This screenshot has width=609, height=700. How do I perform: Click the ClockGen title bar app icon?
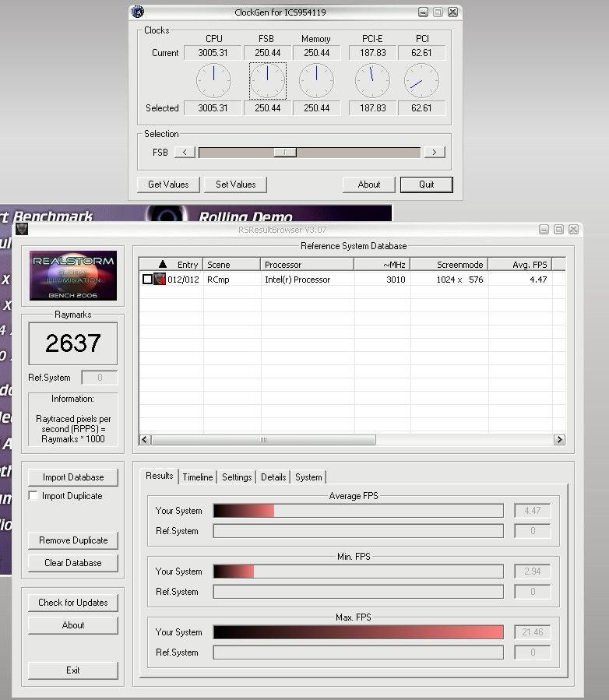[x=138, y=12]
